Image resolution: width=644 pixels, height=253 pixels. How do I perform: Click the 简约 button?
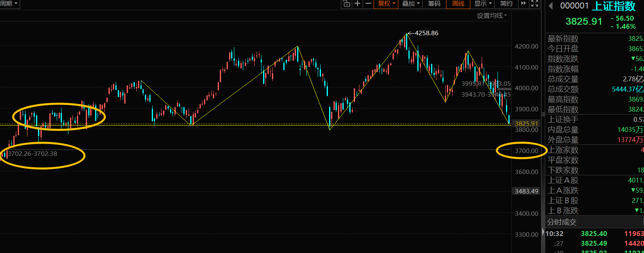[x=506, y=4]
